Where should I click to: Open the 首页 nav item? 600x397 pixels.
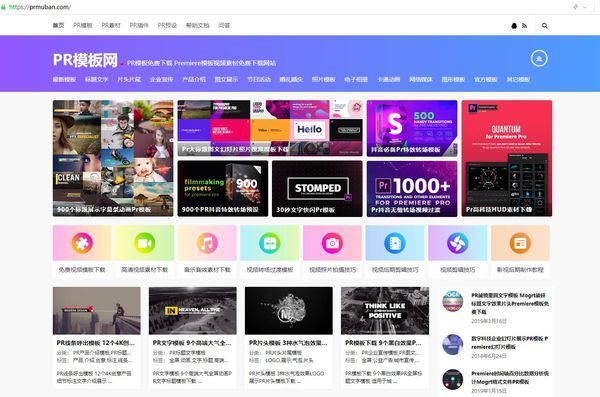[x=59, y=25]
